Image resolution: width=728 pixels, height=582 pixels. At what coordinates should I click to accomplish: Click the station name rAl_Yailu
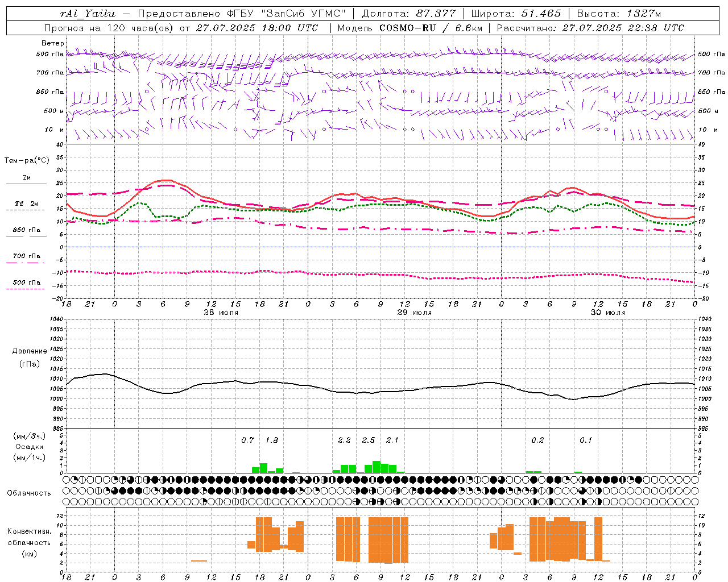[x=88, y=14]
